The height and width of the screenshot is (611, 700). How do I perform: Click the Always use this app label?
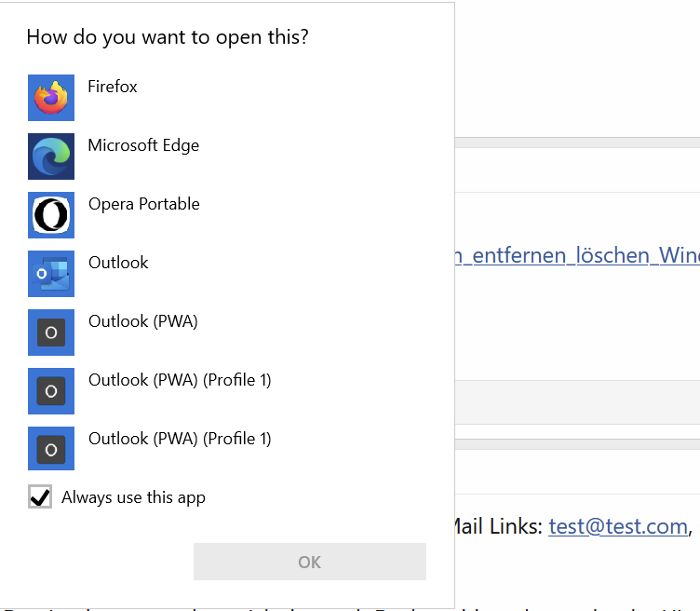point(133,497)
